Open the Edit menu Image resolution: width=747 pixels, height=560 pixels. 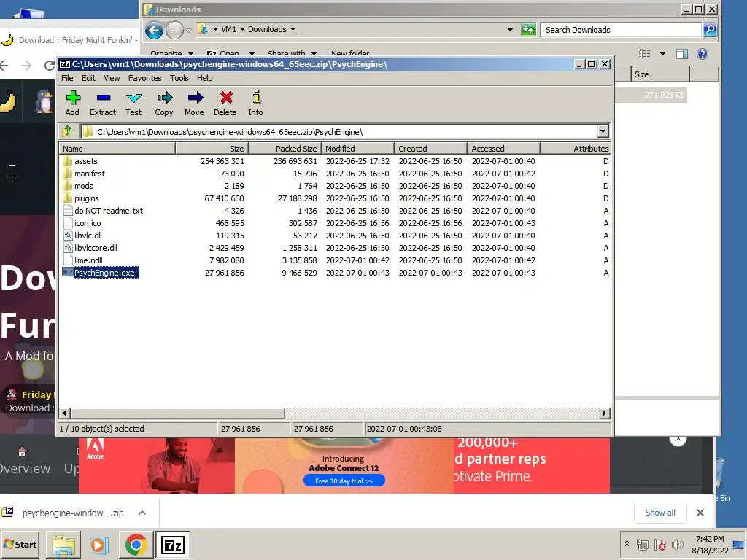pyautogui.click(x=88, y=78)
